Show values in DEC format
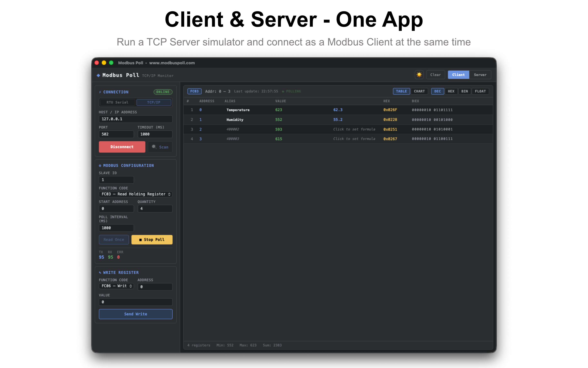Image resolution: width=588 pixels, height=368 pixels. click(x=438, y=91)
